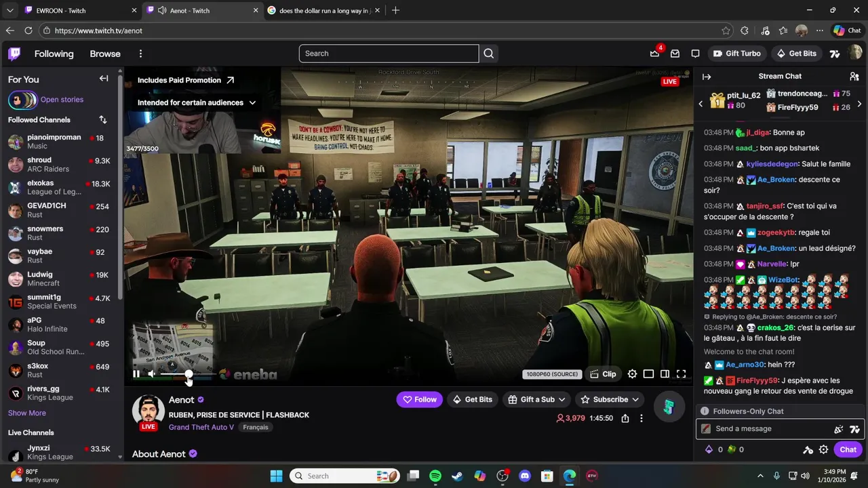Open Discord from the taskbar
Viewport: 868px width, 488px height.
pos(525,476)
